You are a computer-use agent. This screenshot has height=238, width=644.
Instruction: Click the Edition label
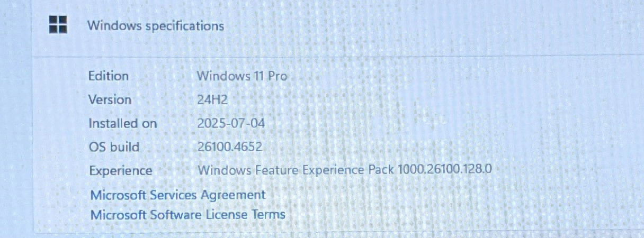(x=108, y=76)
